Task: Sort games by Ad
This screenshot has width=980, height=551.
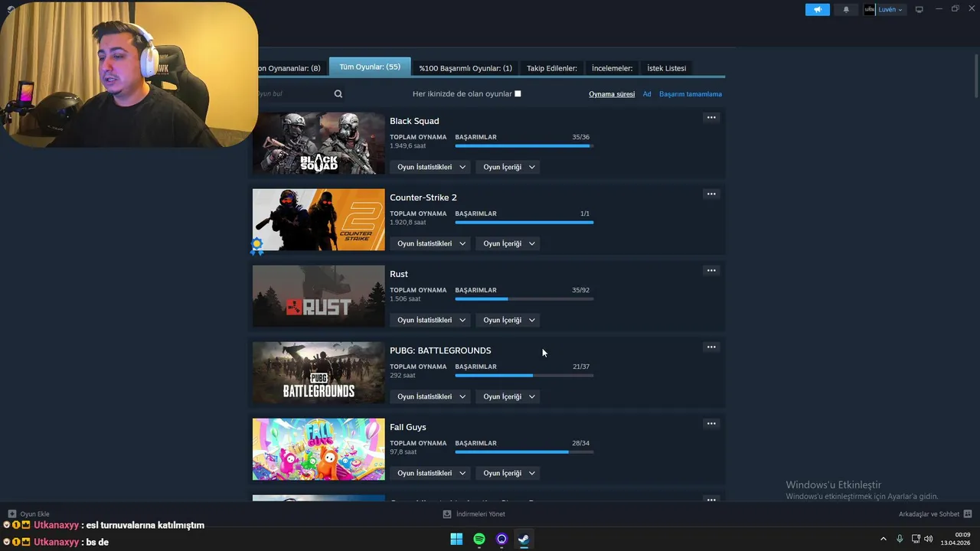Action: coord(647,94)
